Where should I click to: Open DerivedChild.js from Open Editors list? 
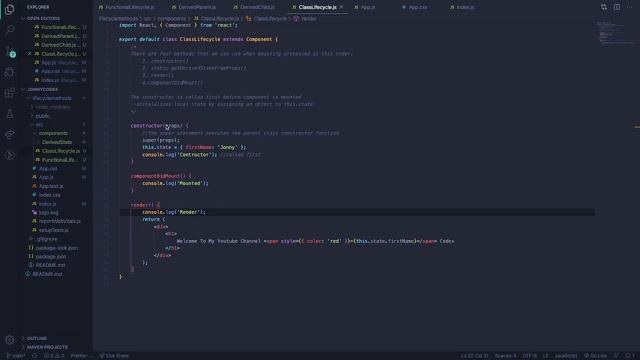click(x=60, y=45)
